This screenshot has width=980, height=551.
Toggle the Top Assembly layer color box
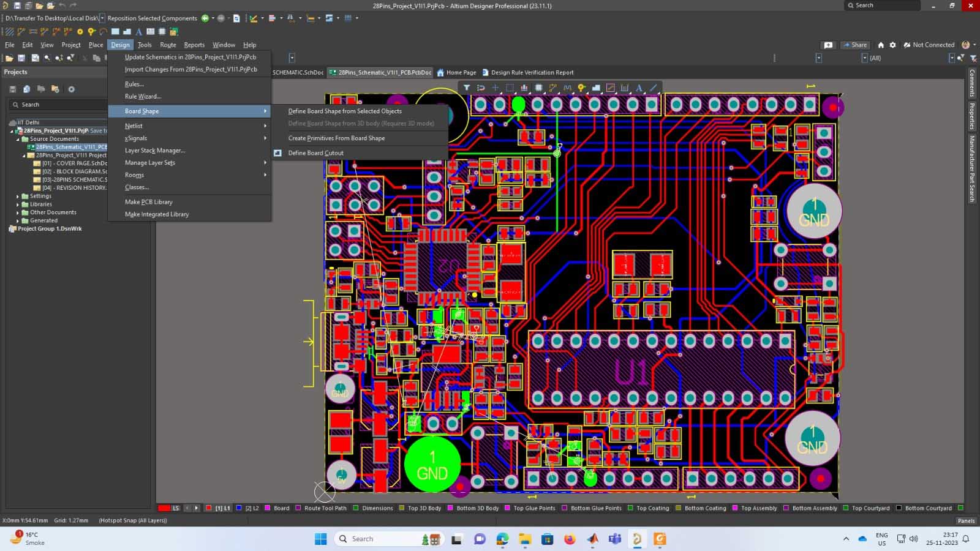click(736, 508)
